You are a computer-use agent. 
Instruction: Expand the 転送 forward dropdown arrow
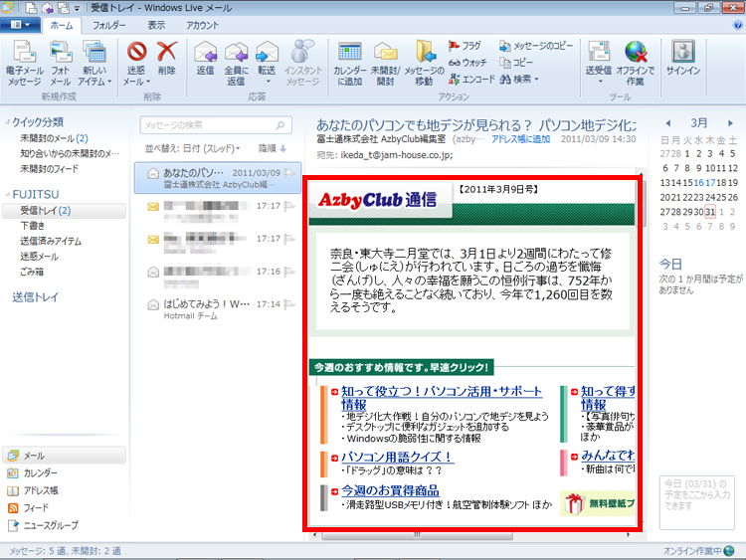tap(268, 82)
